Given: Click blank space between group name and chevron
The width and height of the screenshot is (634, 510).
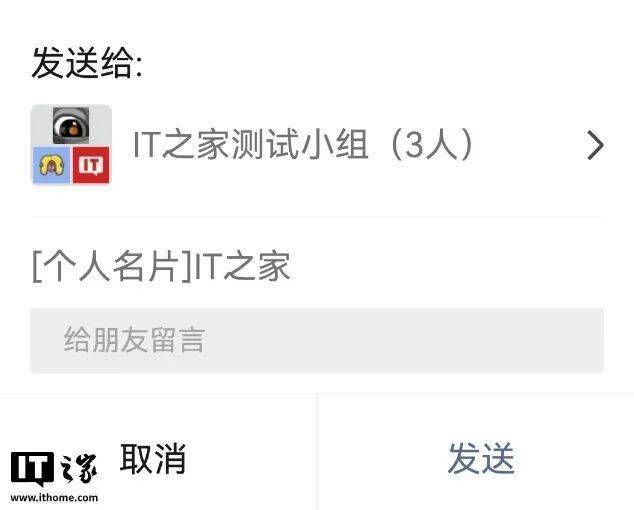Looking at the screenshot, I should pos(530,145).
